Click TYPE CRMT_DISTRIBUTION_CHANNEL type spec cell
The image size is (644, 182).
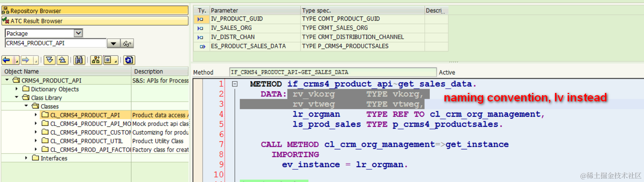[x=363, y=37]
